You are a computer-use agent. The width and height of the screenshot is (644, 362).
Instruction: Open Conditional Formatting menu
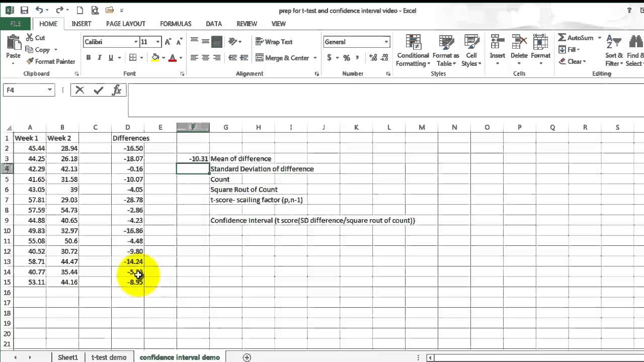[x=413, y=51]
